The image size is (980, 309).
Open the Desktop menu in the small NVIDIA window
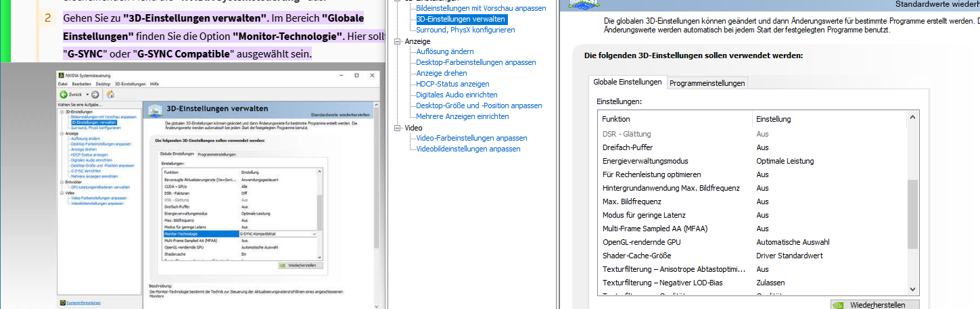(103, 83)
